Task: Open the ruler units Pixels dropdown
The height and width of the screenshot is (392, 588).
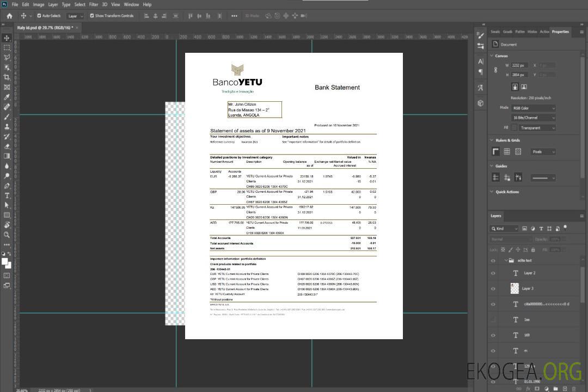Action: point(543,151)
